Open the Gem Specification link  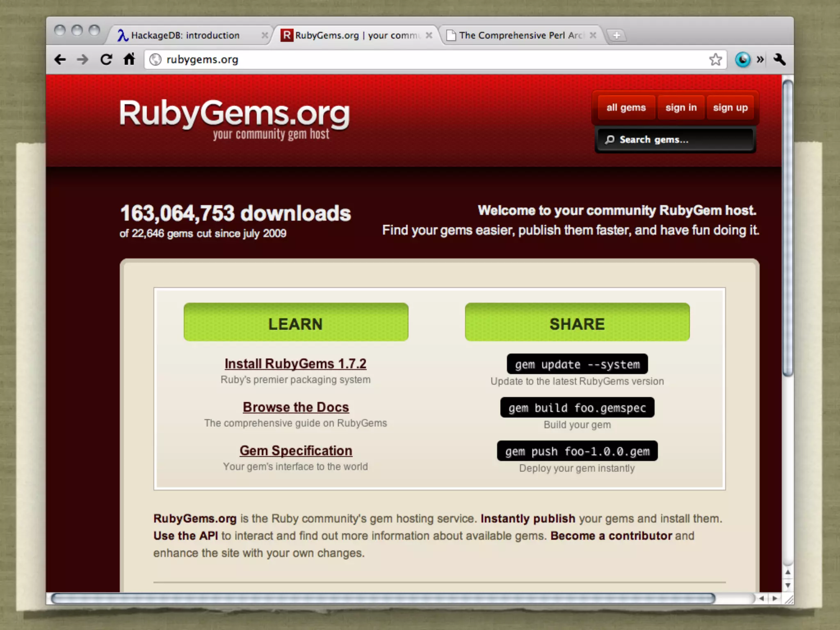click(296, 451)
